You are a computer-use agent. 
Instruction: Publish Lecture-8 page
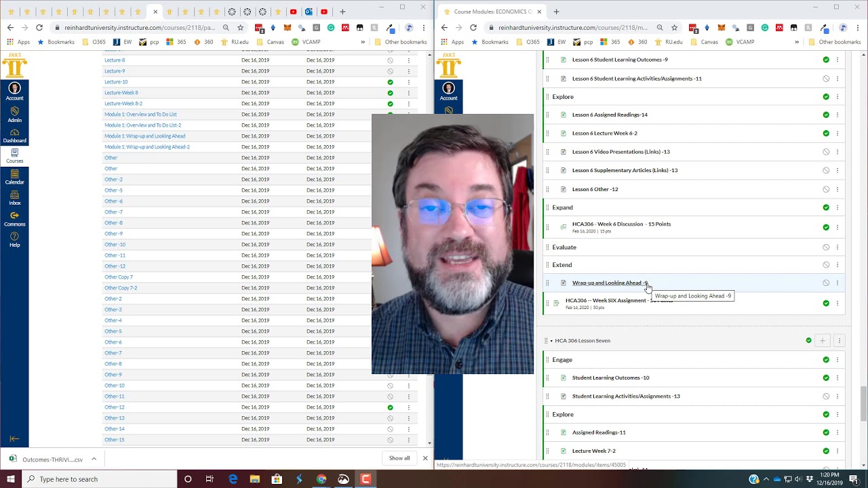coord(390,60)
